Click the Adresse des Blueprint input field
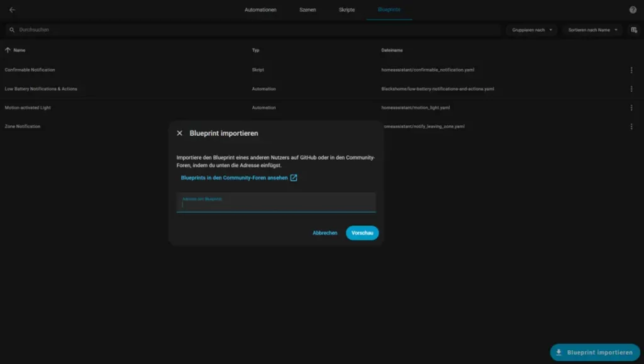Viewport: 644px width, 364px height. coord(275,203)
